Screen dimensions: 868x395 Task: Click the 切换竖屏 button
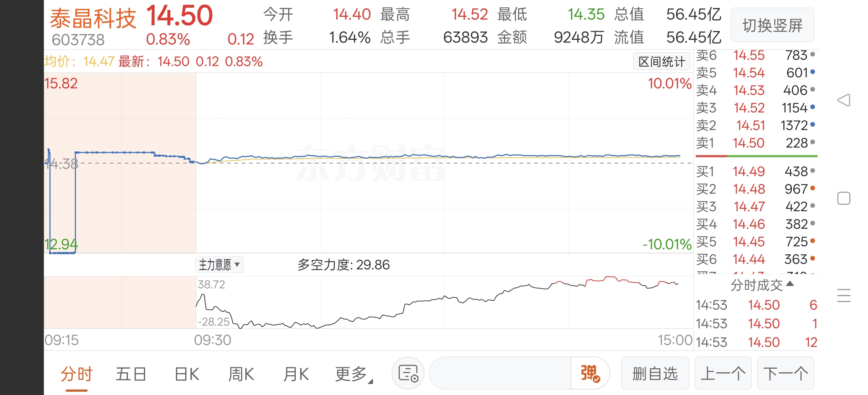(773, 25)
